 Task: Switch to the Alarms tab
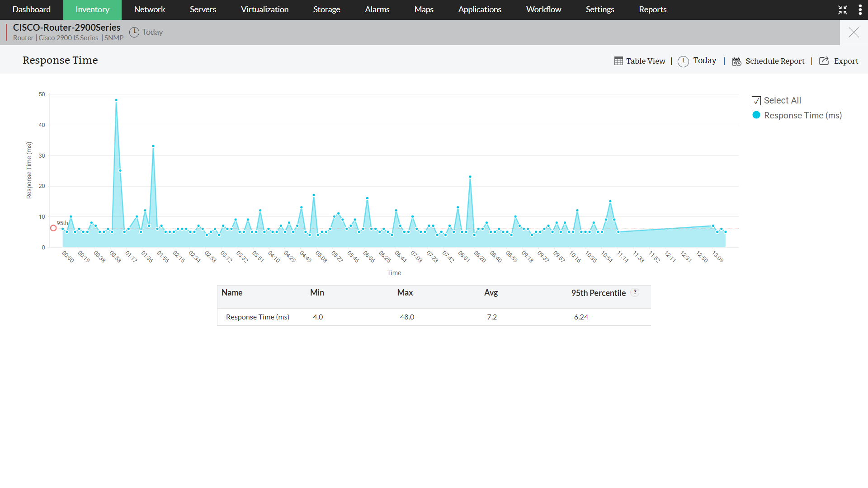(x=377, y=9)
